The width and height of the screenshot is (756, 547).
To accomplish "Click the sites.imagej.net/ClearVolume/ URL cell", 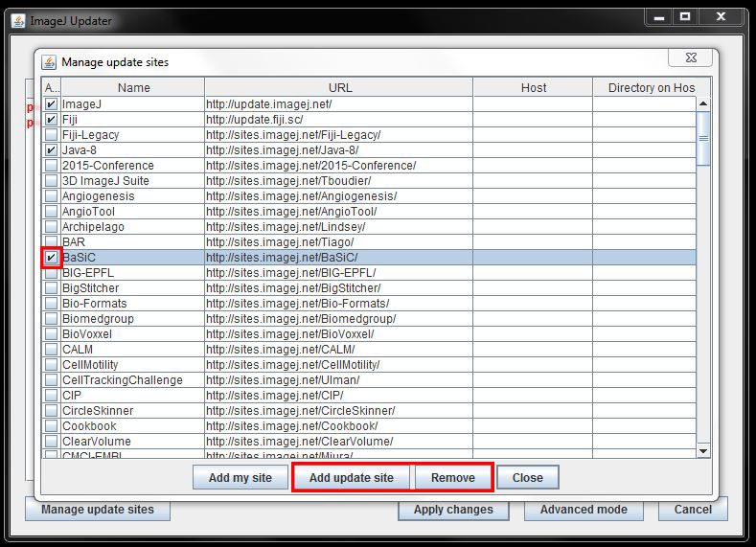I will click(338, 442).
